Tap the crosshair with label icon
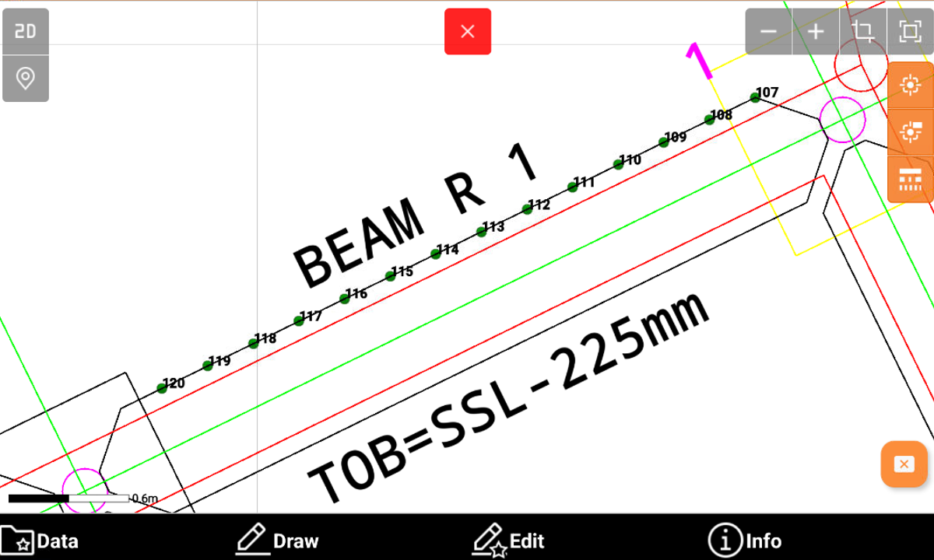 point(910,132)
